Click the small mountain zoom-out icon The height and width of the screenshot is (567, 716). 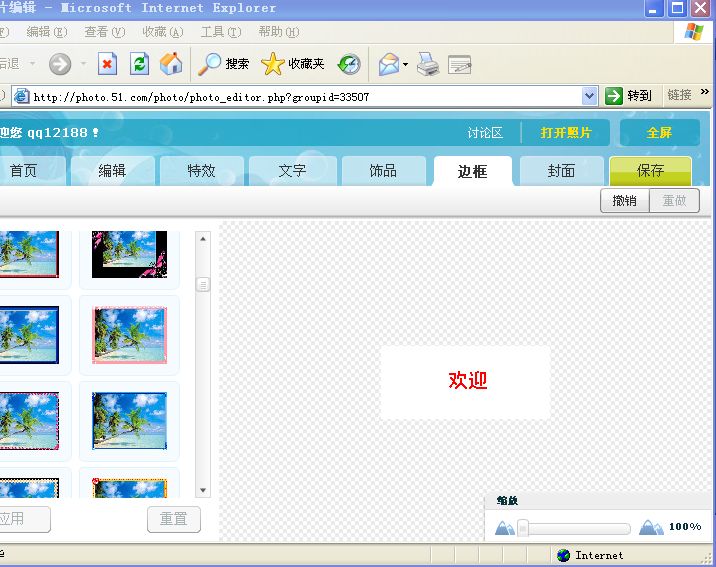click(505, 528)
